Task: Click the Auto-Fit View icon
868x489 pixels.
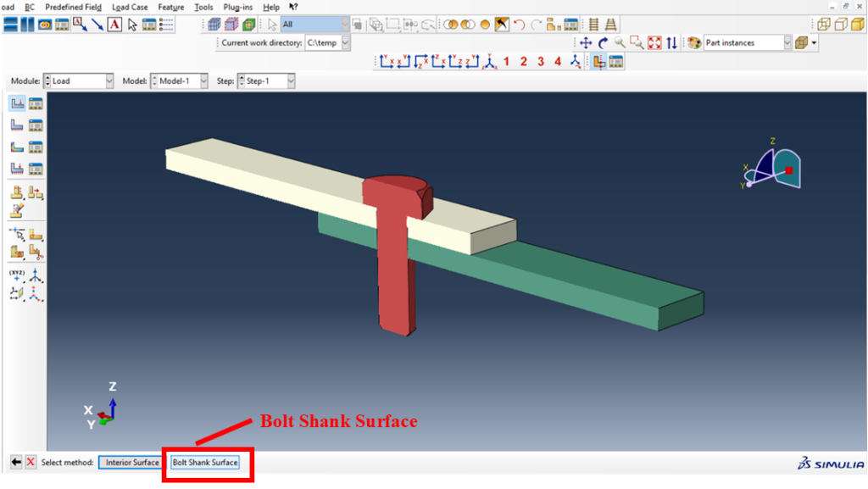Action: pyautogui.click(x=654, y=42)
